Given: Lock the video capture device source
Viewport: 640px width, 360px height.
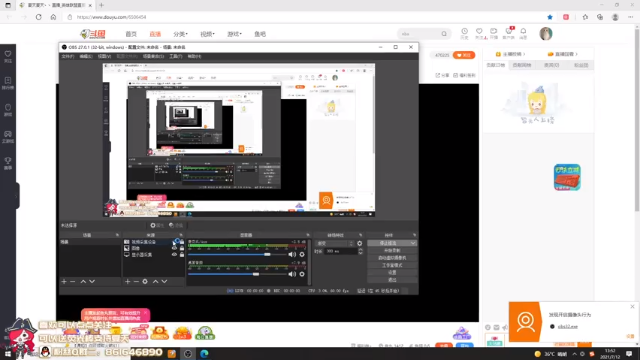Looking at the screenshot, I should (182, 242).
